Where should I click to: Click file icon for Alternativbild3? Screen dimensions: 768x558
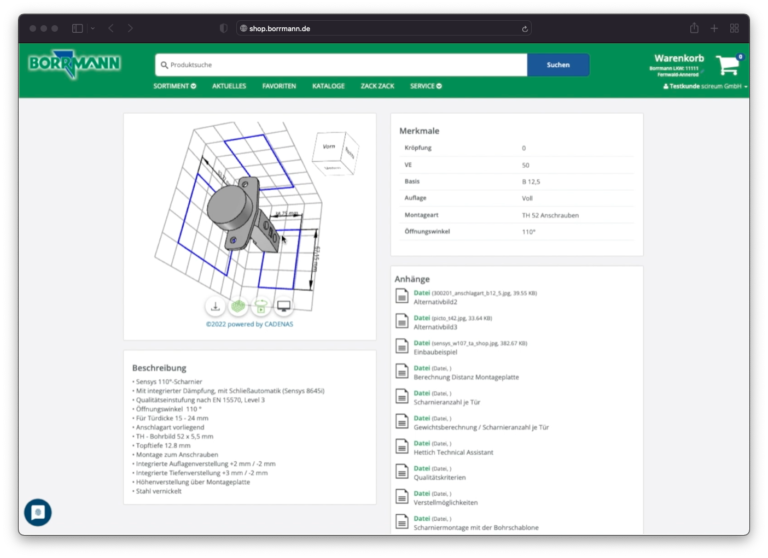coord(402,321)
